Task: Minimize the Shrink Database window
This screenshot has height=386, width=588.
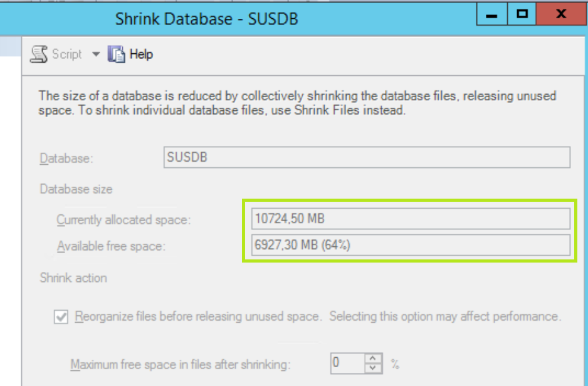Action: [x=493, y=14]
